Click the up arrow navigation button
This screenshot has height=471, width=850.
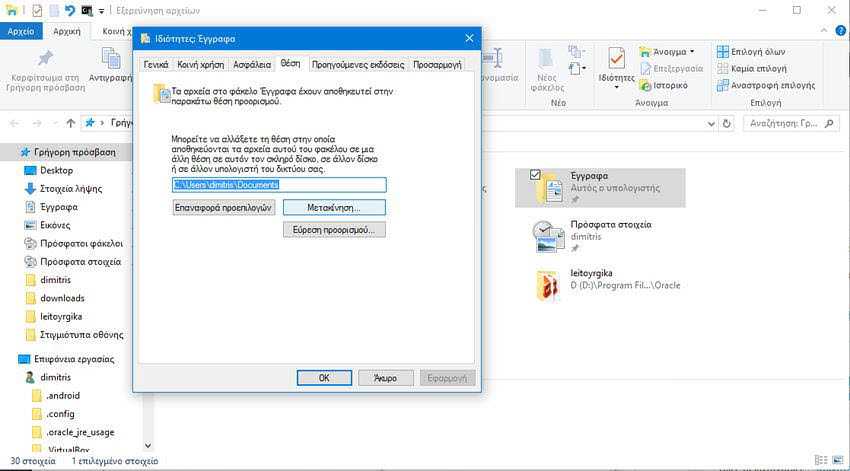coord(70,123)
